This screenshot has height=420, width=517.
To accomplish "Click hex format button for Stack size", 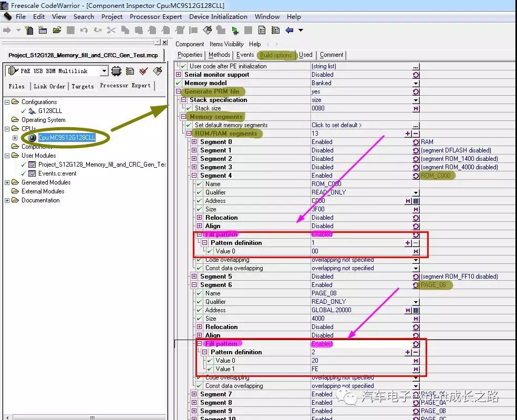I will coord(416,108).
